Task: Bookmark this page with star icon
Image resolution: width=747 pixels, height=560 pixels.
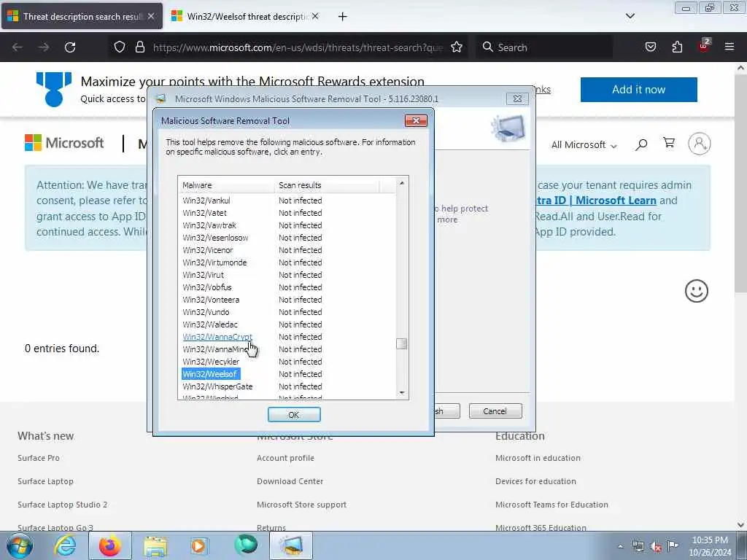Action: point(457,47)
